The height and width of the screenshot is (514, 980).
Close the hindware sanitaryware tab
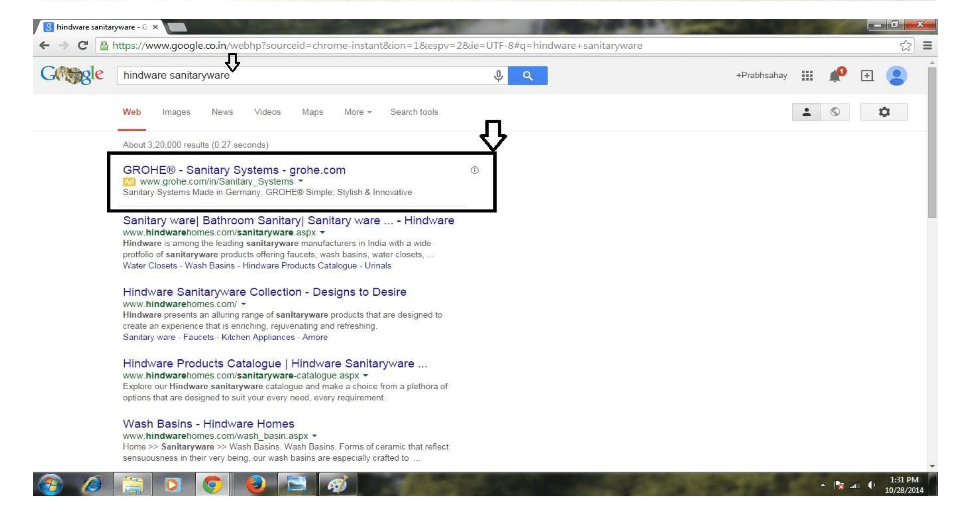[x=155, y=27]
